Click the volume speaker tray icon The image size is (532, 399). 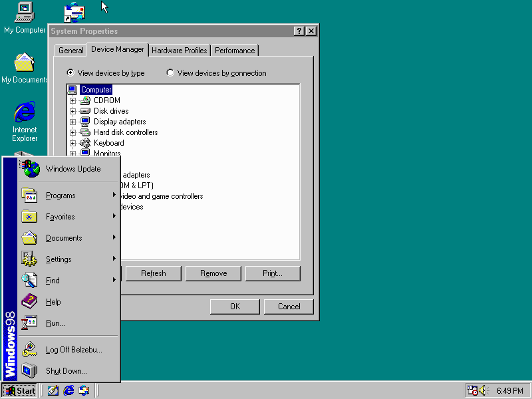tap(483, 390)
